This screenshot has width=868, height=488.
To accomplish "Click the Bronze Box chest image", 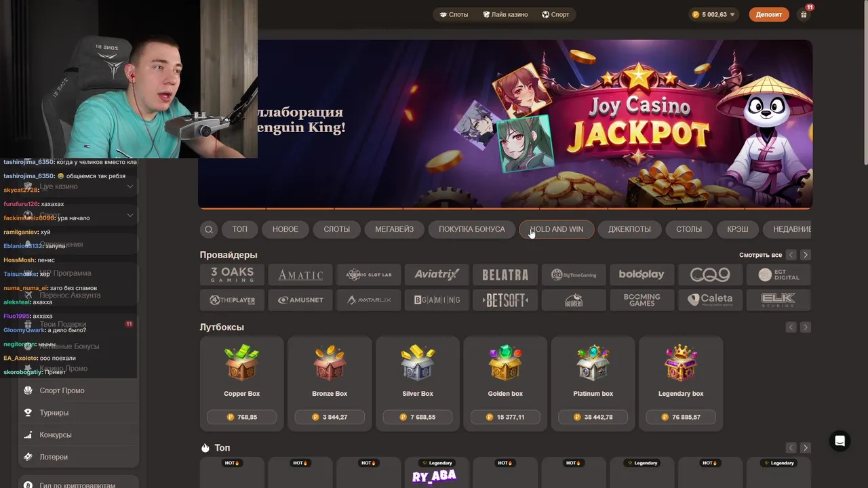I will pos(330,363).
